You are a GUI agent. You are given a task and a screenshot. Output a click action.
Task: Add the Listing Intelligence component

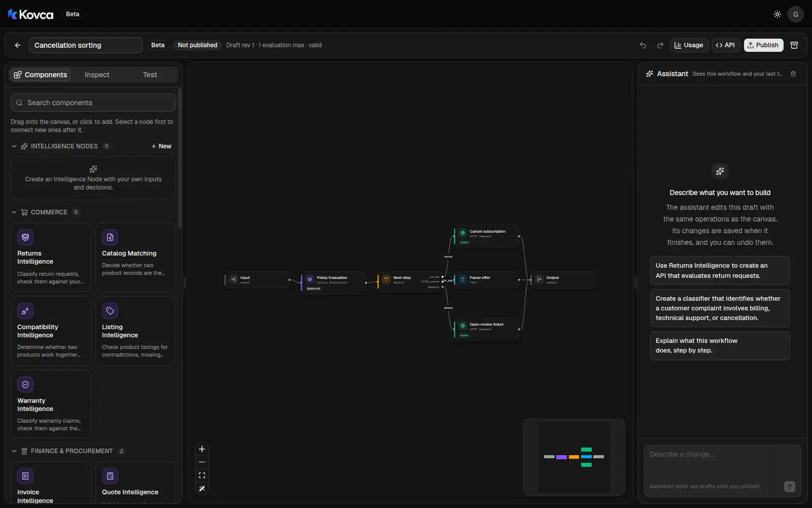(136, 331)
